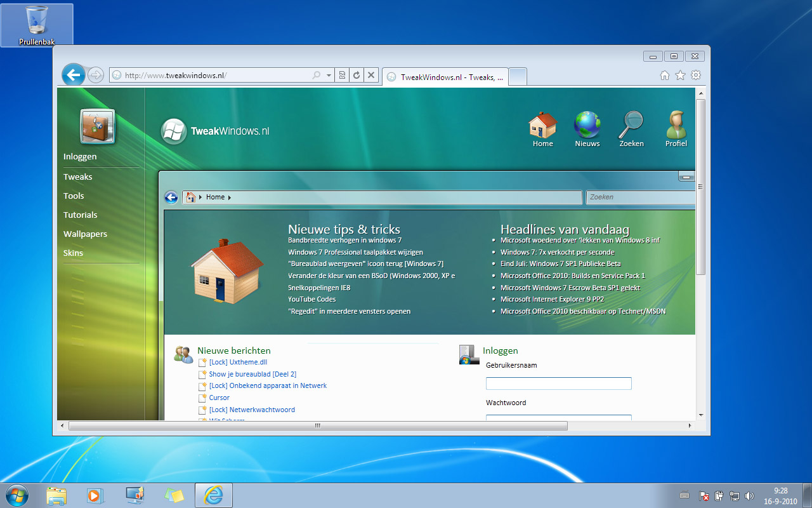Open a new blank tab

click(518, 77)
